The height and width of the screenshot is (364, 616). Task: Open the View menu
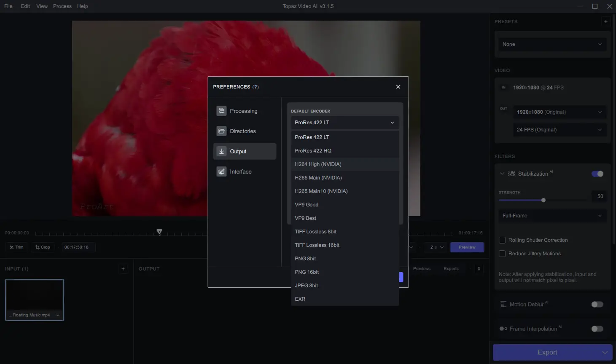click(x=42, y=6)
